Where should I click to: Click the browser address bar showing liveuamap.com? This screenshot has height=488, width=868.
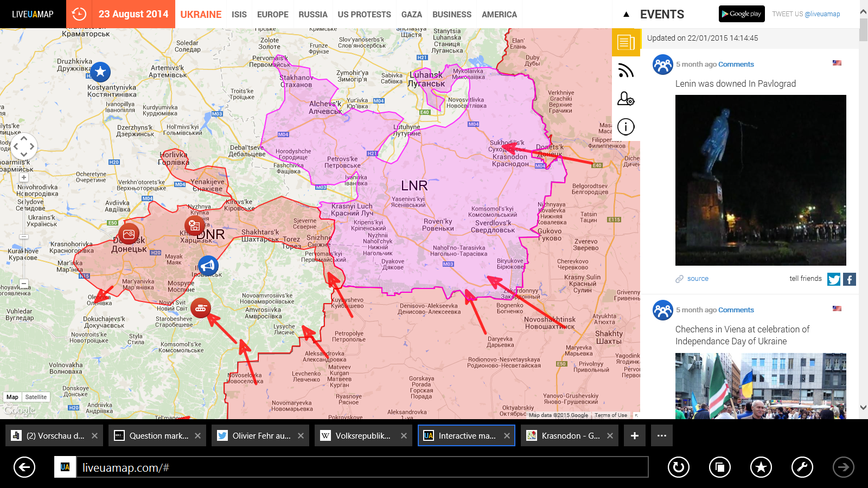pyautogui.click(x=358, y=467)
